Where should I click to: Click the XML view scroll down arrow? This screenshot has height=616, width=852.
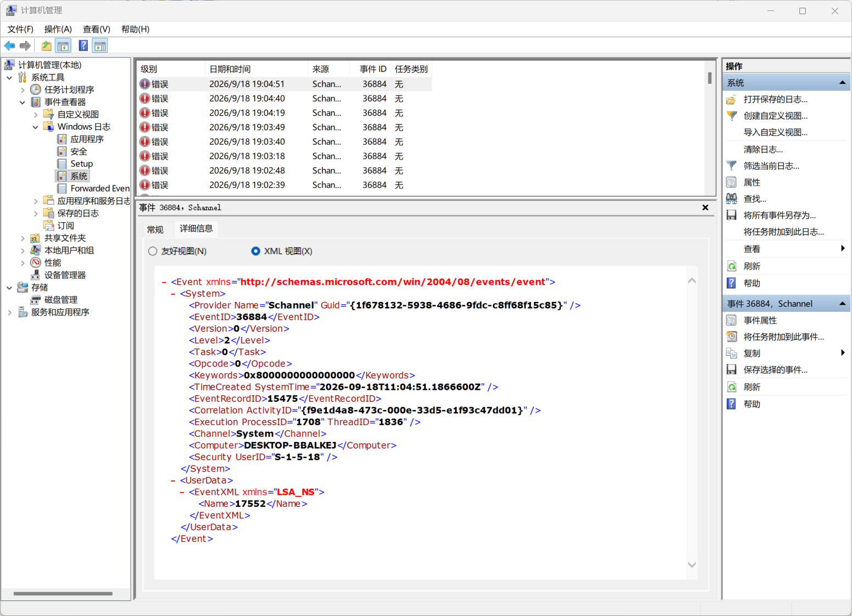tap(692, 565)
